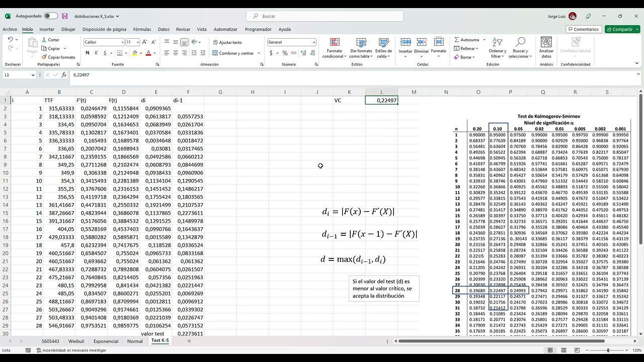Screen dimensions: 644x362
Task: Open Ordenar y filtrar menu
Action: click(498, 48)
